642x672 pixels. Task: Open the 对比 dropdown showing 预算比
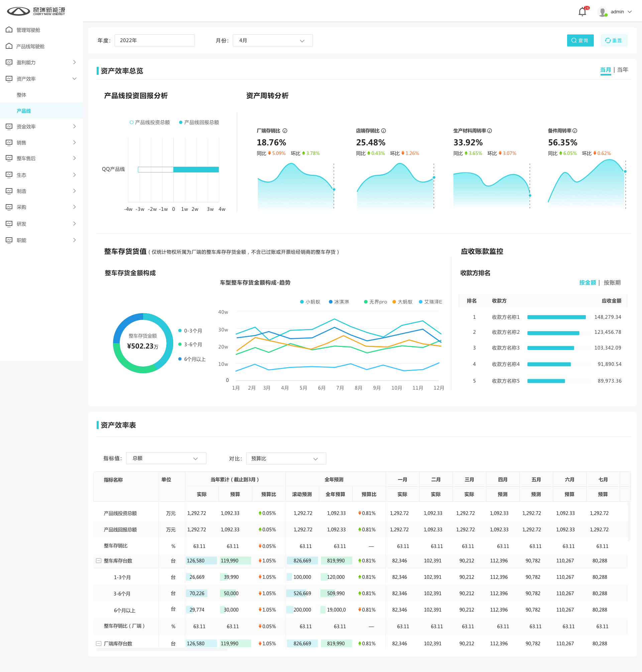click(286, 458)
